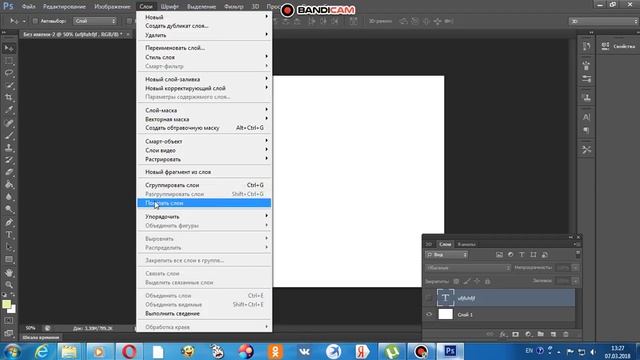The width and height of the screenshot is (640, 360).
Task: Select the Brush tool
Action: 9,136
